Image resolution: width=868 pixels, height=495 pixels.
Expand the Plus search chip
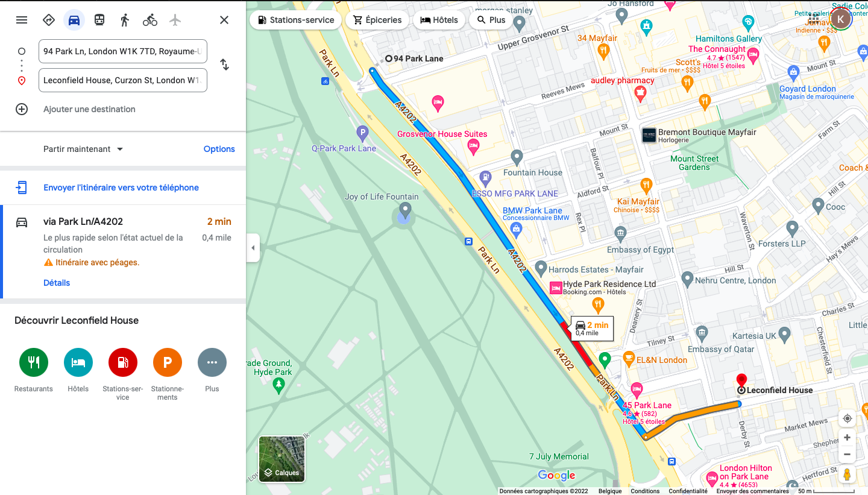tap(491, 20)
